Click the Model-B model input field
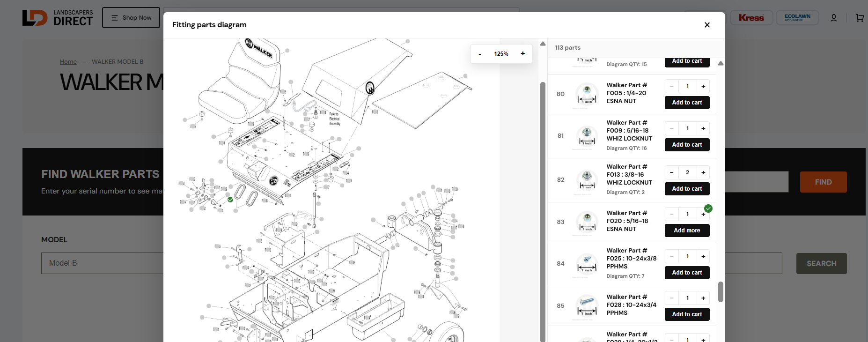This screenshot has height=342, width=868. pos(102,263)
